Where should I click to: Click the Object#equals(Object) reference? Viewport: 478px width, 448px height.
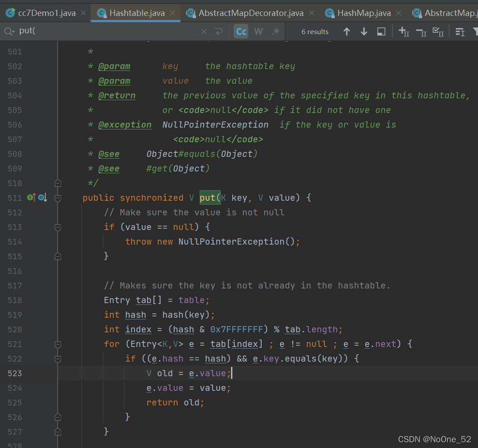point(202,154)
